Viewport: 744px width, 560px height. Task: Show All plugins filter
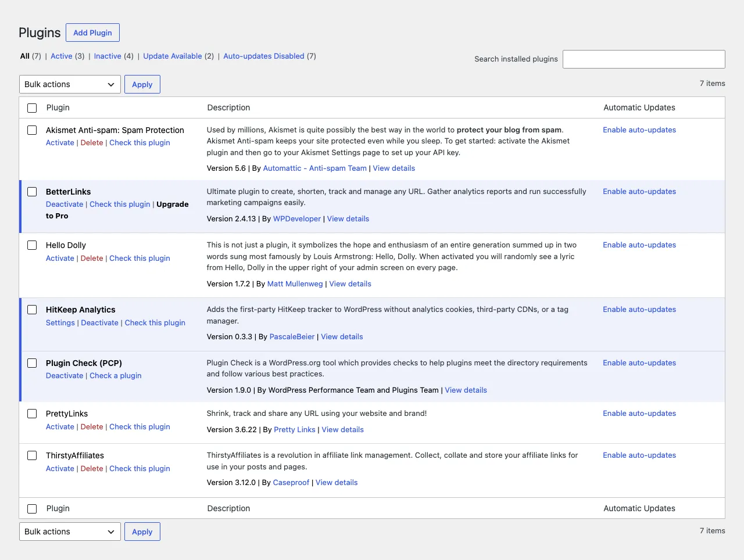point(25,56)
